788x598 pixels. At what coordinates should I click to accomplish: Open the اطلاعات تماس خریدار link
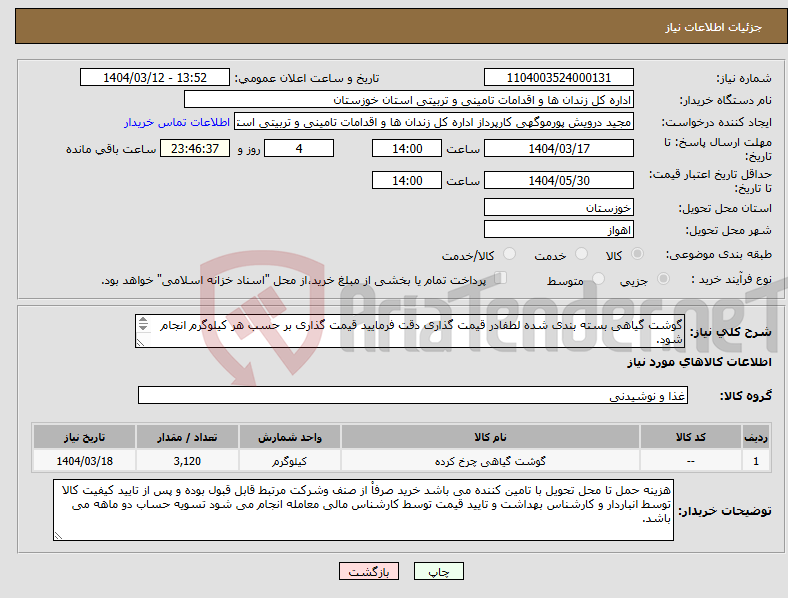[177, 122]
